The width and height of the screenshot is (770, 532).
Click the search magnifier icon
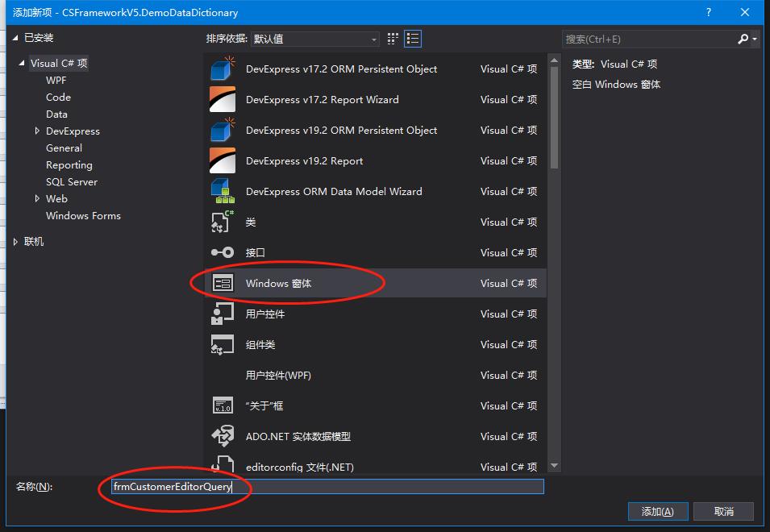[743, 39]
